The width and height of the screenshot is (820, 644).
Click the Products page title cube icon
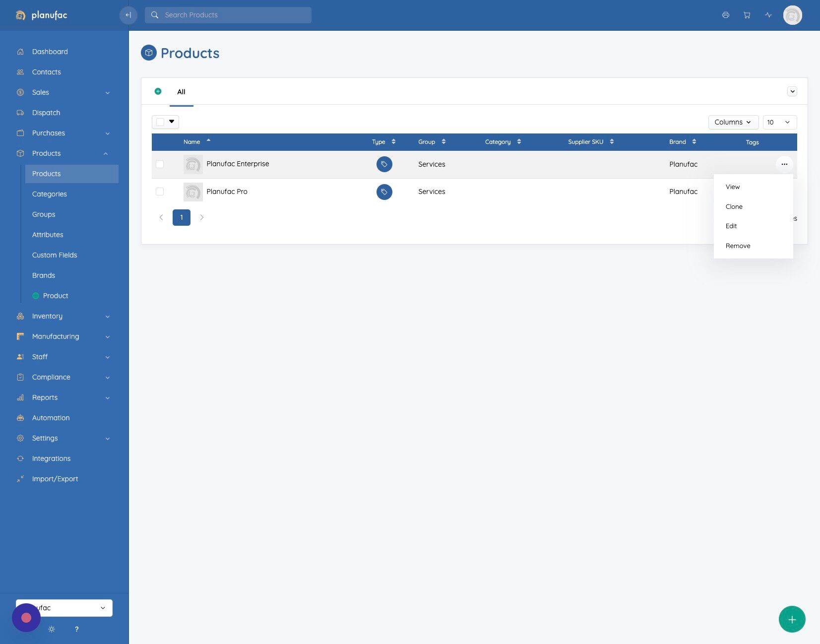pos(149,53)
